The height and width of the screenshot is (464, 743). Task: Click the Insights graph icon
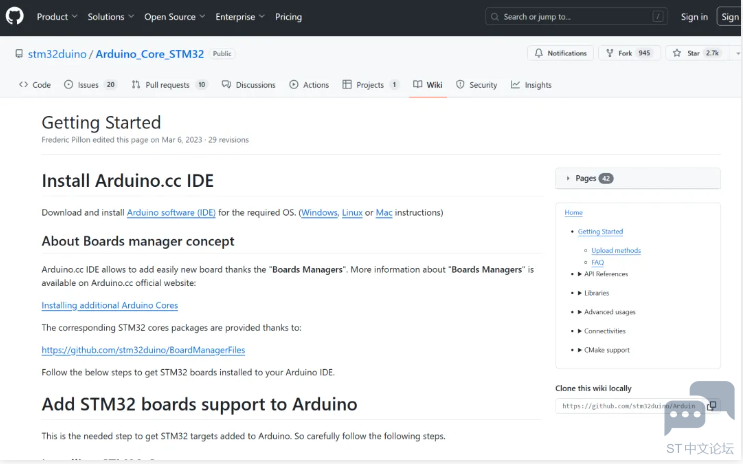(515, 84)
